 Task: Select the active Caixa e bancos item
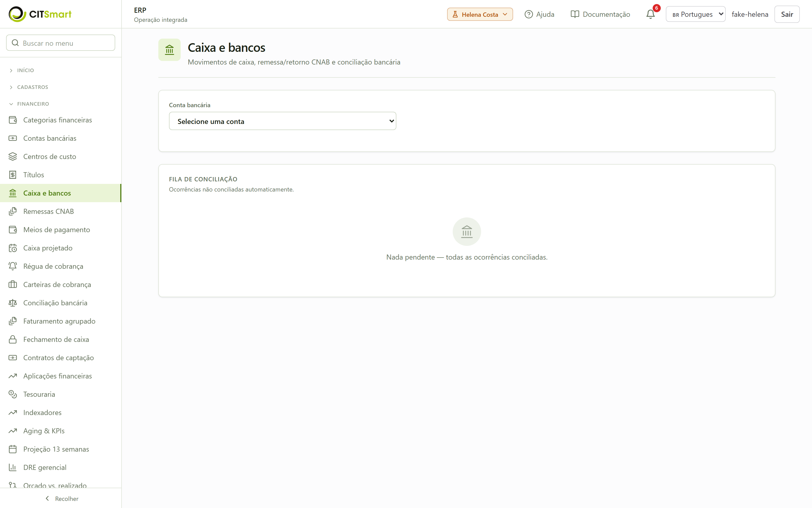coord(60,193)
